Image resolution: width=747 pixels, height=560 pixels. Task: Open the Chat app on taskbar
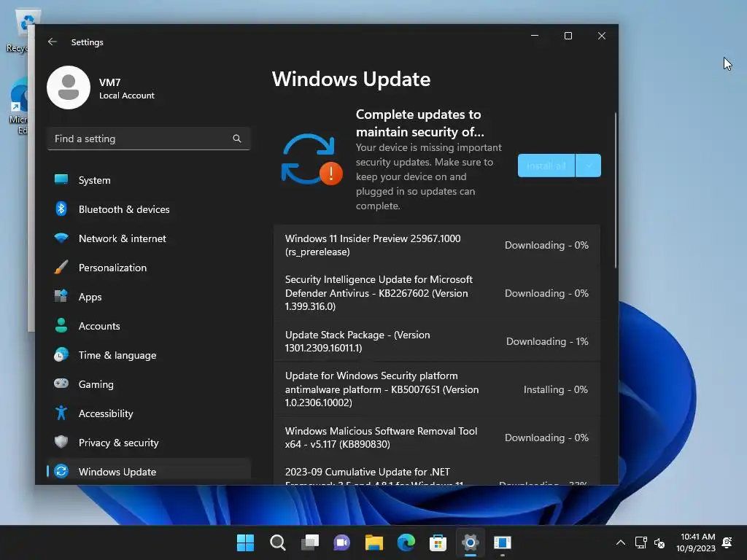[x=341, y=542]
